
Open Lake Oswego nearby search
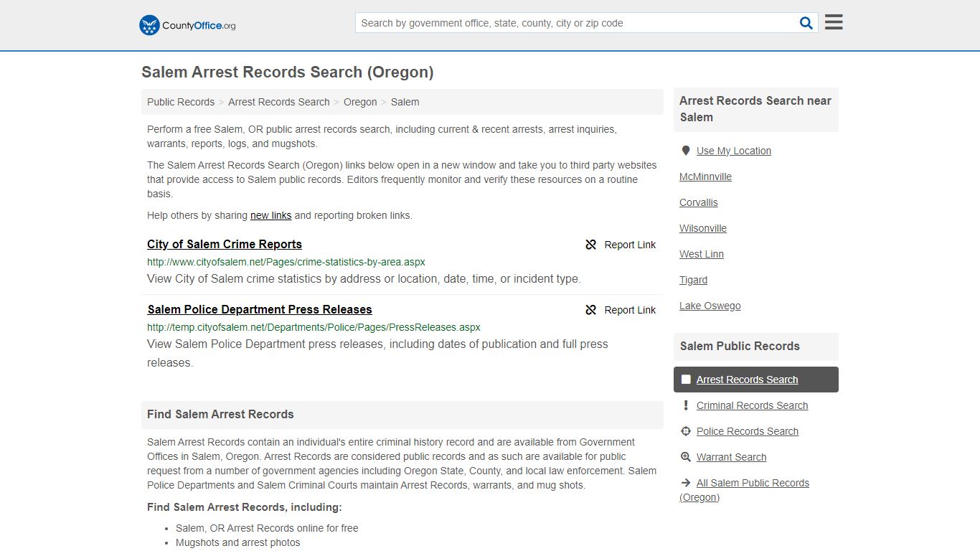710,306
